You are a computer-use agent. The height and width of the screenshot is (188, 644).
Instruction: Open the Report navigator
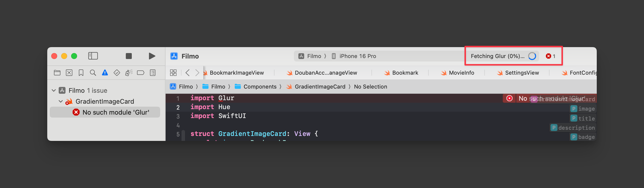153,73
